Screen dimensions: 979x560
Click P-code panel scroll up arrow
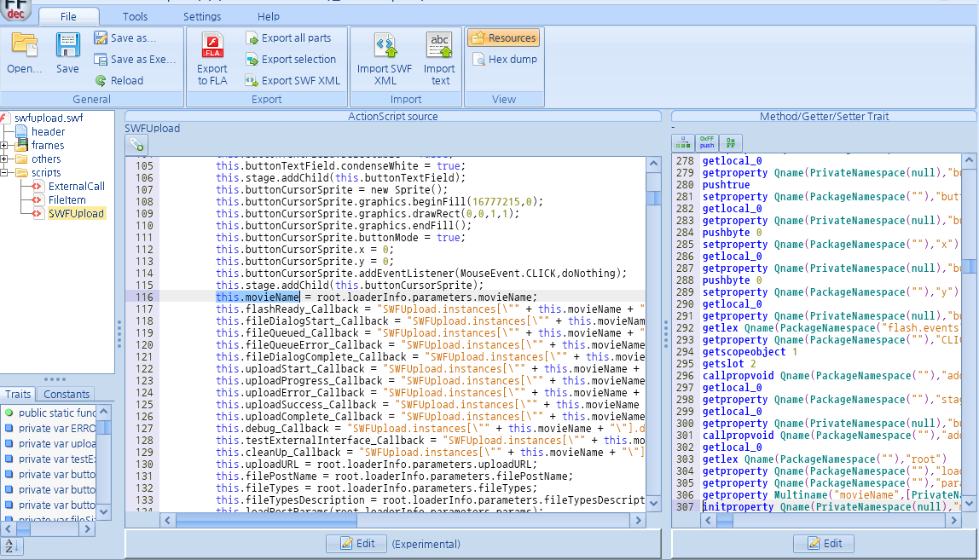tap(969, 160)
